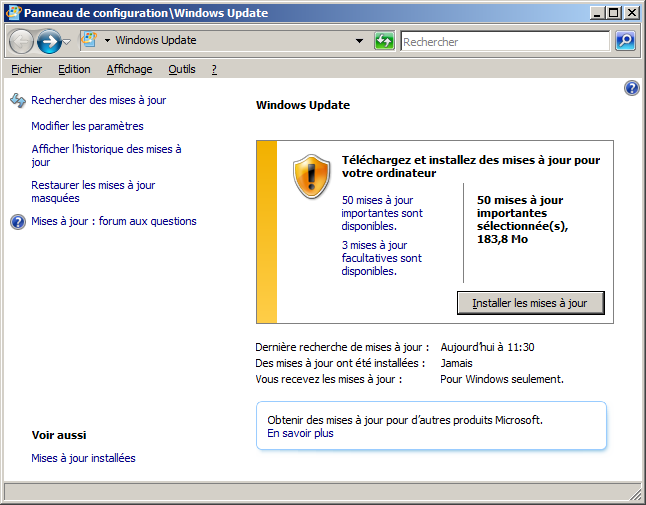The width and height of the screenshot is (646, 505).
Task: Click the magnifier search button
Action: [x=625, y=41]
